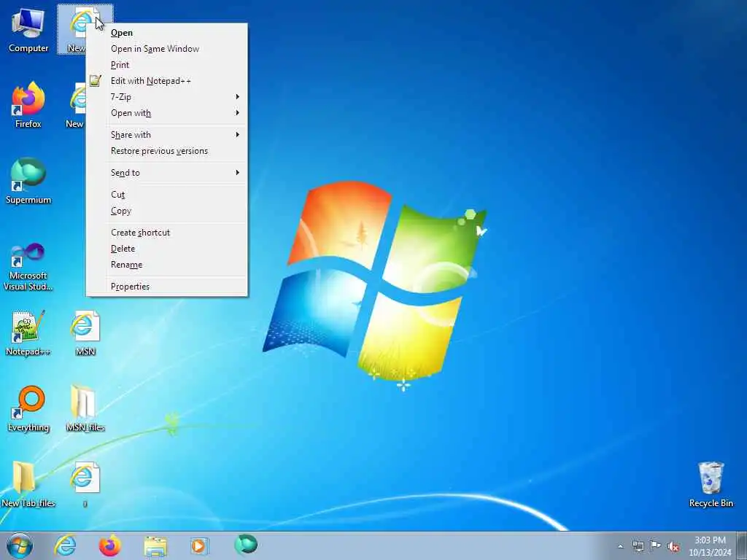Select the New Tab_files folder
747x560 pixels.
[28, 484]
